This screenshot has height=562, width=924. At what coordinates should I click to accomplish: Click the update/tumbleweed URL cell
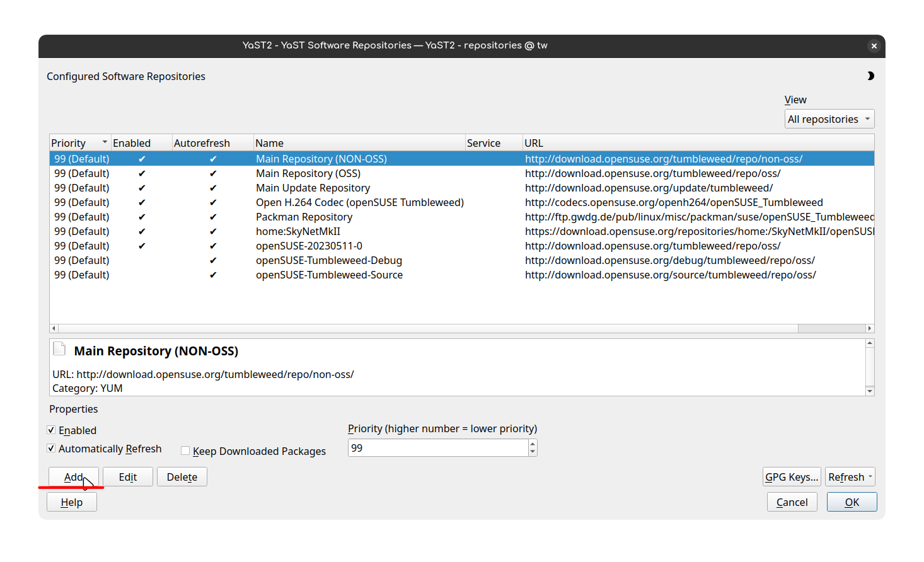click(649, 188)
